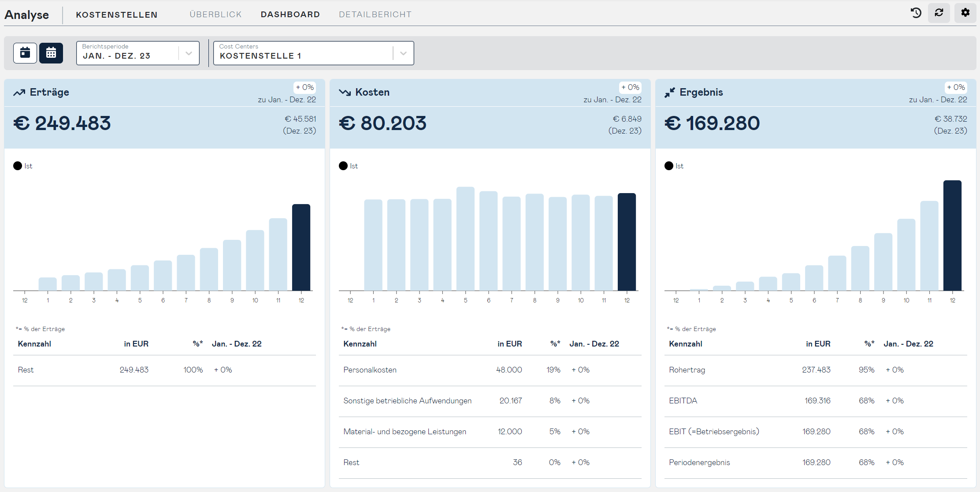Open the history clock icon
The image size is (980, 492).
click(916, 13)
